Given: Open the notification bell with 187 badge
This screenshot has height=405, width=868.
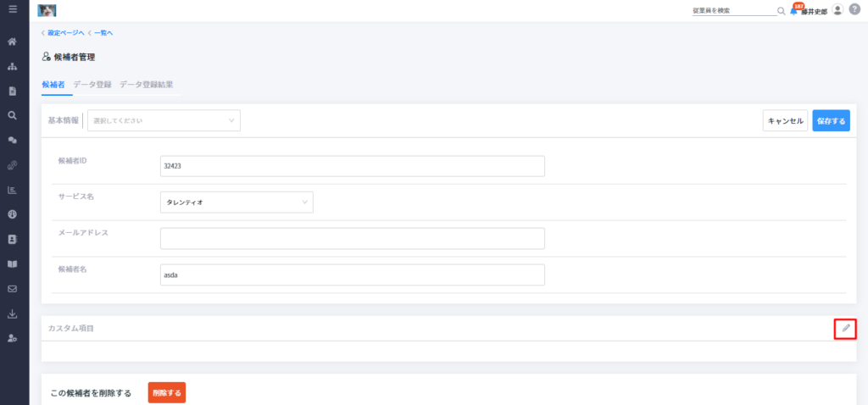Looking at the screenshot, I should coord(794,10).
